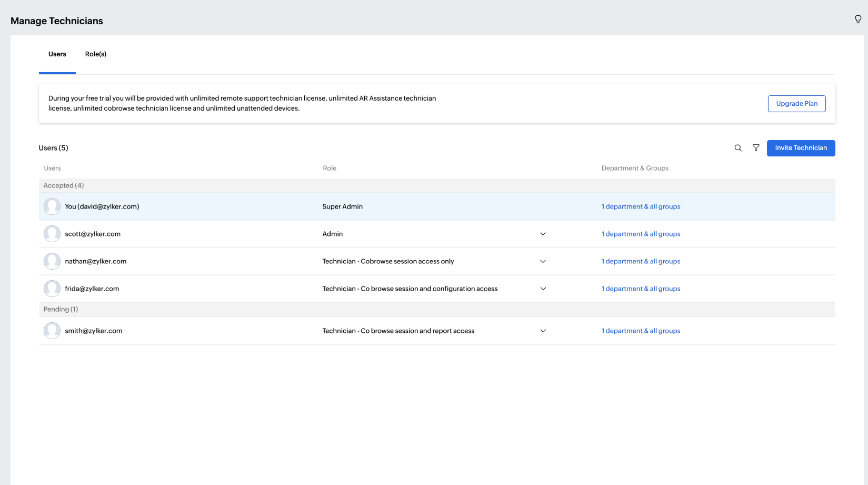This screenshot has height=485, width=868.
Task: Click department link in Super Admin row
Action: point(641,206)
